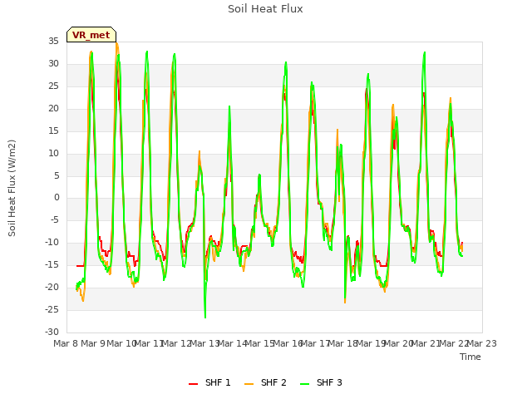Click the Mar 18 x-axis label
Image resolution: width=532 pixels, height=399 pixels.
tap(343, 343)
